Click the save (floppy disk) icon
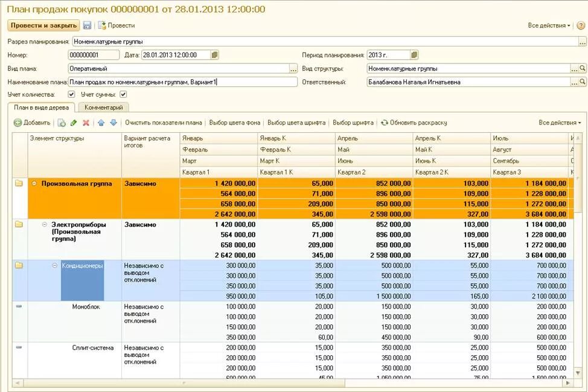Image resolution: width=588 pixels, height=392 pixels. tap(87, 25)
